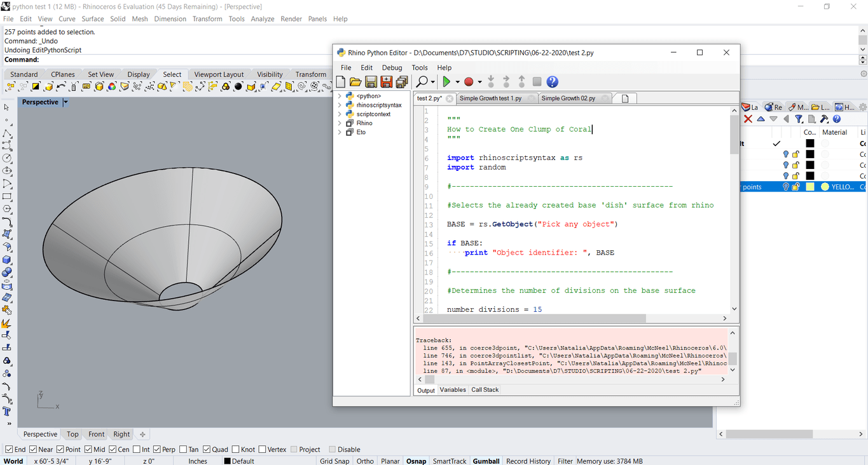Uncheck the Quad object snap

[207, 450]
